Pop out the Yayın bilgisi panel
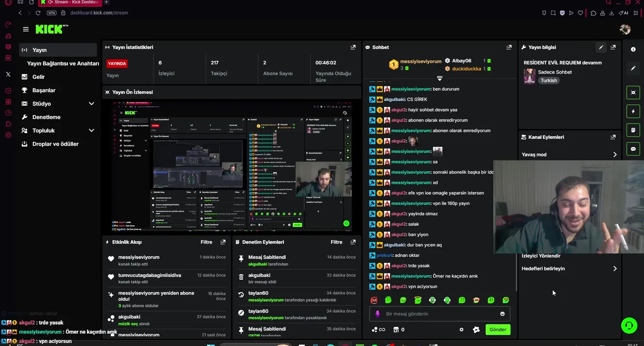Viewport: 644px width, 346px height. point(613,47)
